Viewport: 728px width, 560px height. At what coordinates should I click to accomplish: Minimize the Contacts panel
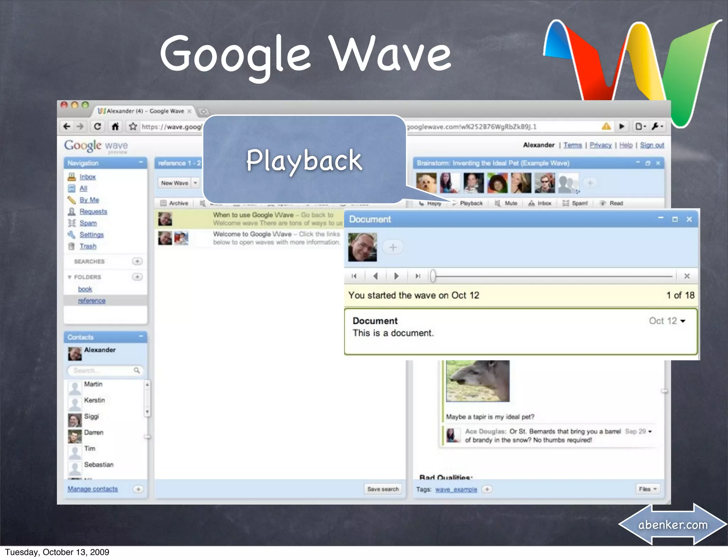pos(141,336)
